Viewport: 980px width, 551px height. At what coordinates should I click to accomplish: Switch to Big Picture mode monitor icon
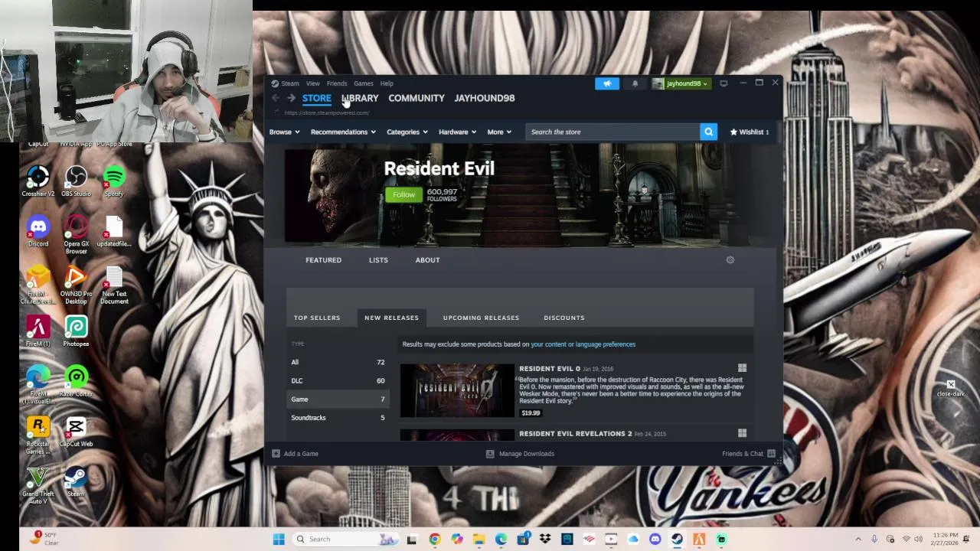pyautogui.click(x=724, y=83)
